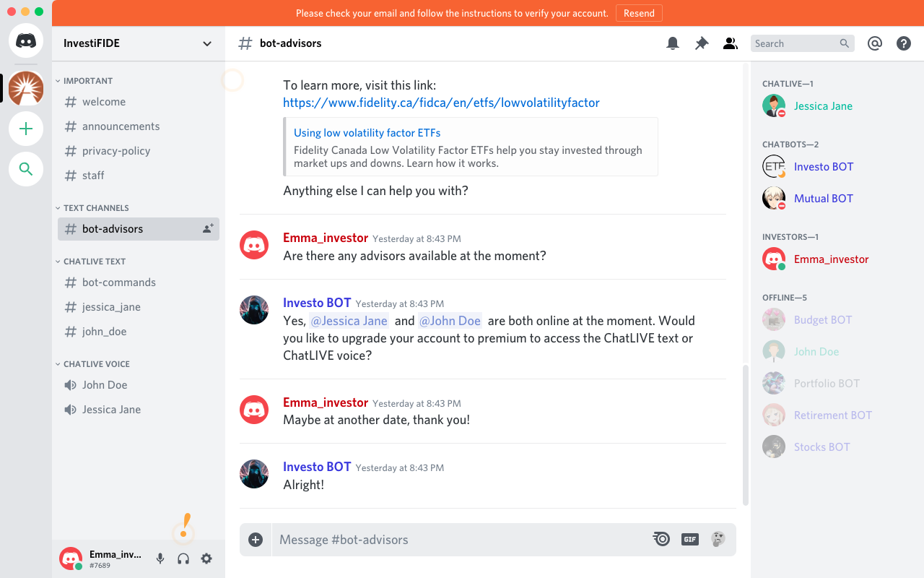Collapse the TEXT CHANNELS category
924x578 pixels.
[x=92, y=208]
